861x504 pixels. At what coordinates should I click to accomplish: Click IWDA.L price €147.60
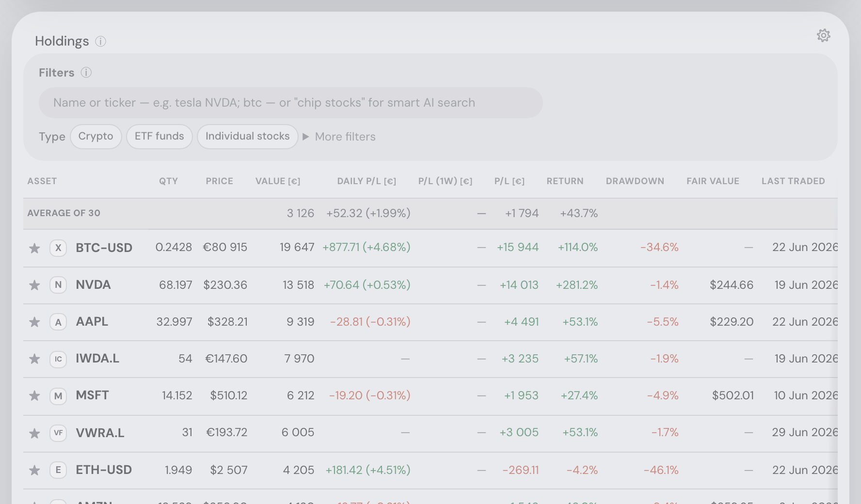click(226, 359)
